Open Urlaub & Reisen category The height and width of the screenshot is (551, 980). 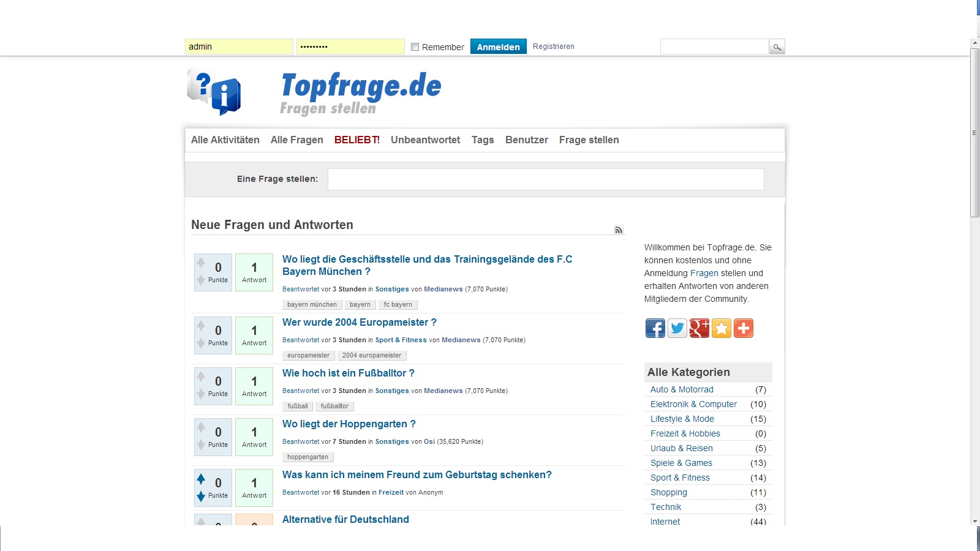click(x=682, y=448)
